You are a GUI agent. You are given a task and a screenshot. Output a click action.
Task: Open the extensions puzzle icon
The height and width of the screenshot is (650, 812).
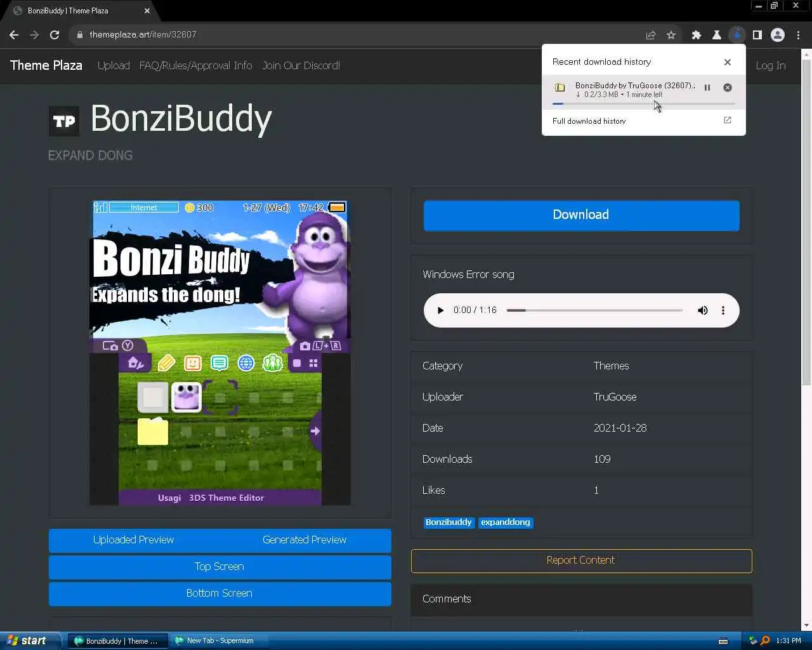697,35
